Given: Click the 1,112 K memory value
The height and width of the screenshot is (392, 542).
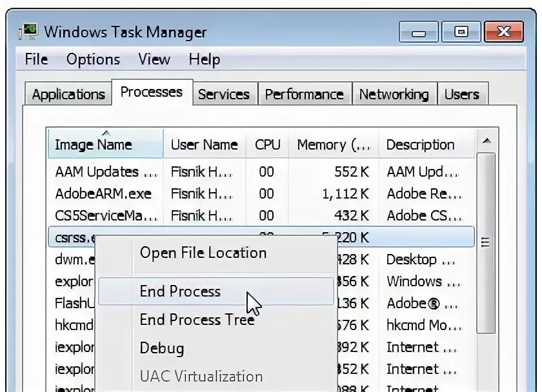Looking at the screenshot, I should (345, 194).
